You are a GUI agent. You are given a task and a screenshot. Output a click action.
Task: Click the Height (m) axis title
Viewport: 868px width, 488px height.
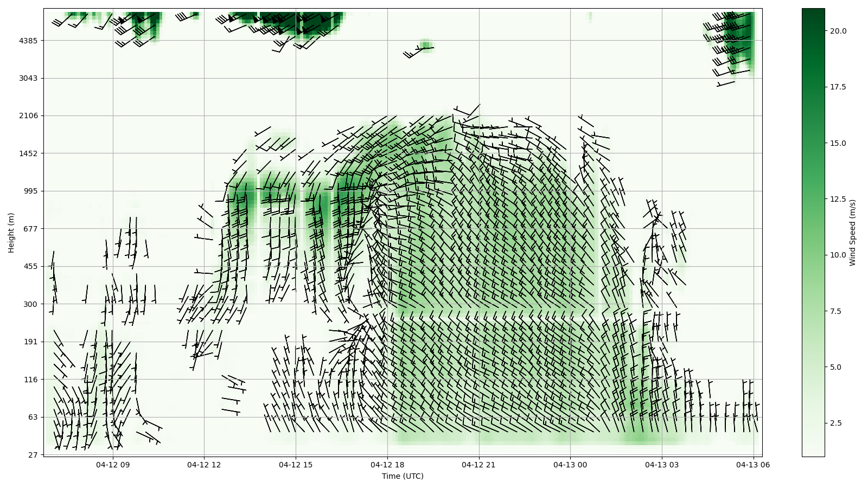coord(11,233)
